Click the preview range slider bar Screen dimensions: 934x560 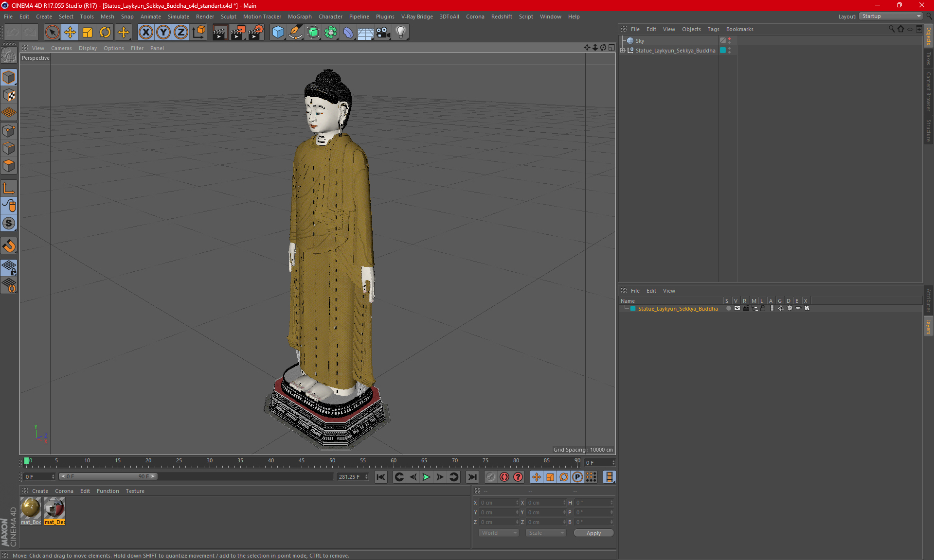pos(108,476)
